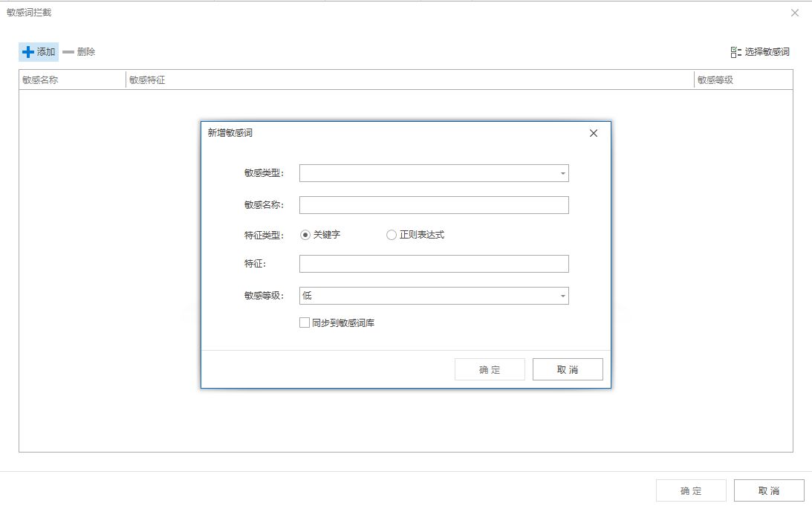This screenshot has width=812, height=509.
Task: Click the 敏感等级 column header
Action: pos(743,80)
